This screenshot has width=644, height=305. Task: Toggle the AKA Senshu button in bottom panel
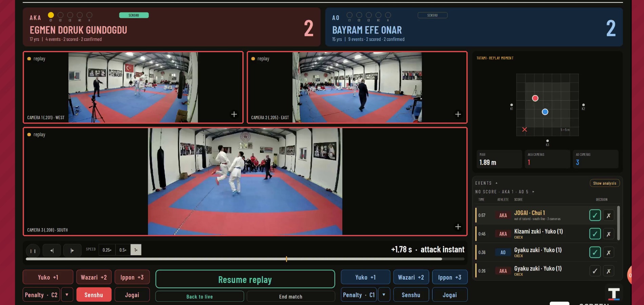(94, 295)
